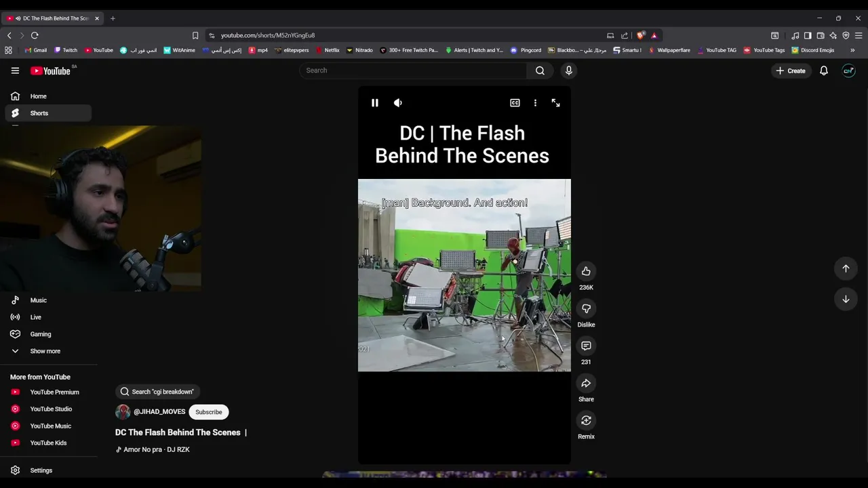
Task: Open the apps grid icon in bookmarks bar
Action: pos(8,50)
